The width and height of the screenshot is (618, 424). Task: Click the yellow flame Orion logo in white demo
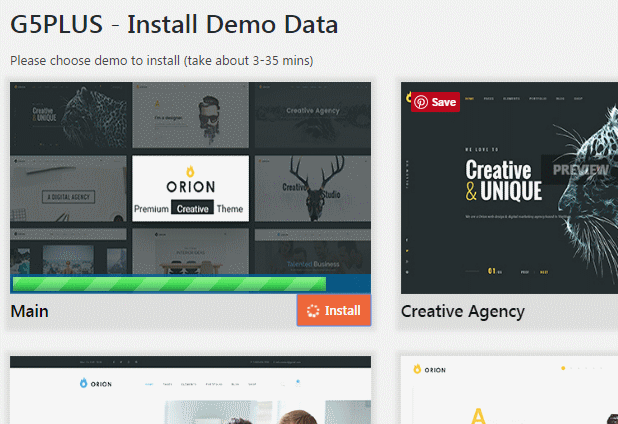point(417,369)
